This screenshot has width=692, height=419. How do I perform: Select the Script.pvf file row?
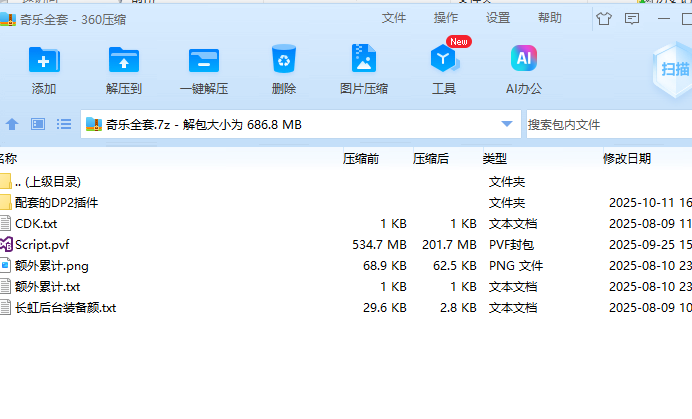pos(41,244)
